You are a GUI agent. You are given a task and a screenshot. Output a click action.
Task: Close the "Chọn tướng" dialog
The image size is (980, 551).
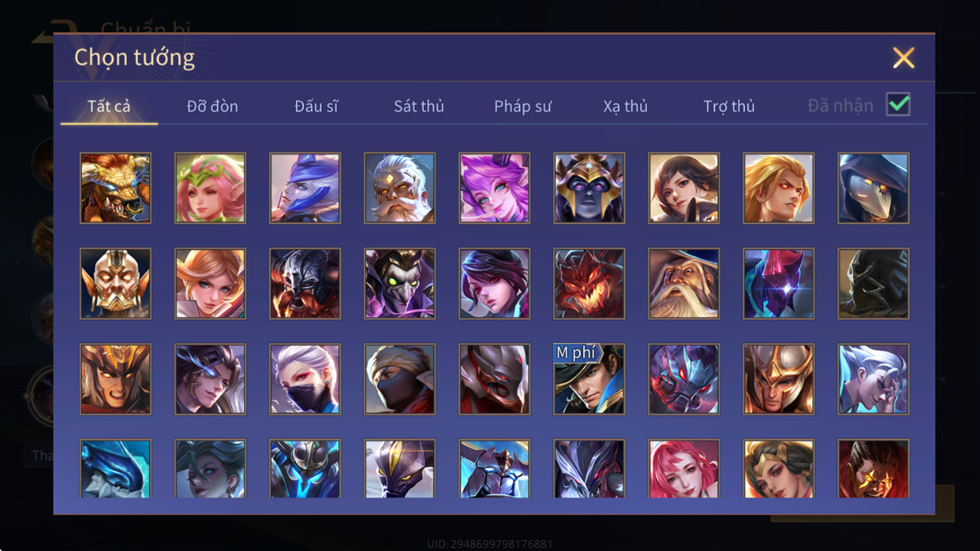904,57
